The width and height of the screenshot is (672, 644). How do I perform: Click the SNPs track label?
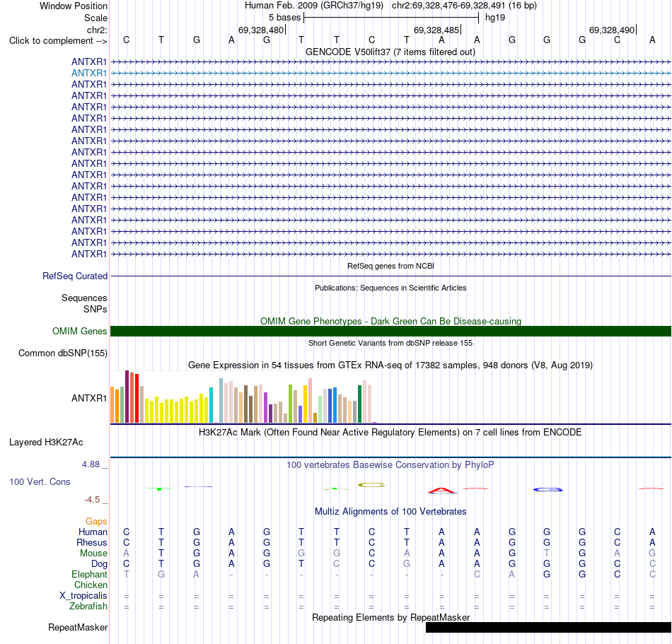coord(95,309)
